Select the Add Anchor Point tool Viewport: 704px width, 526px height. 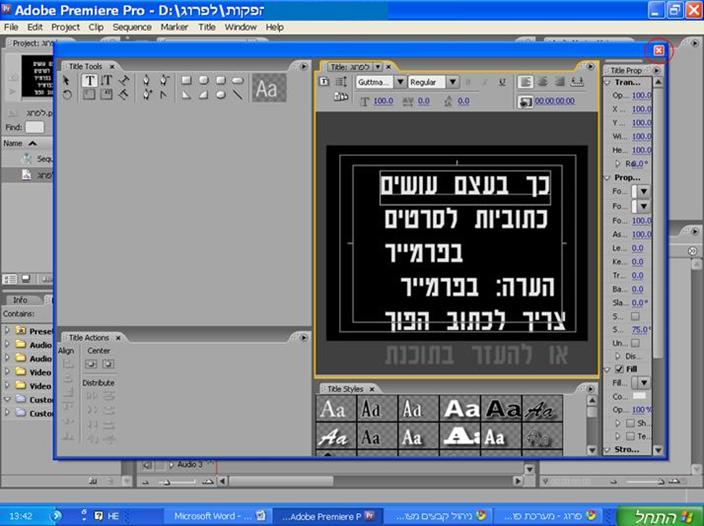click(x=146, y=95)
